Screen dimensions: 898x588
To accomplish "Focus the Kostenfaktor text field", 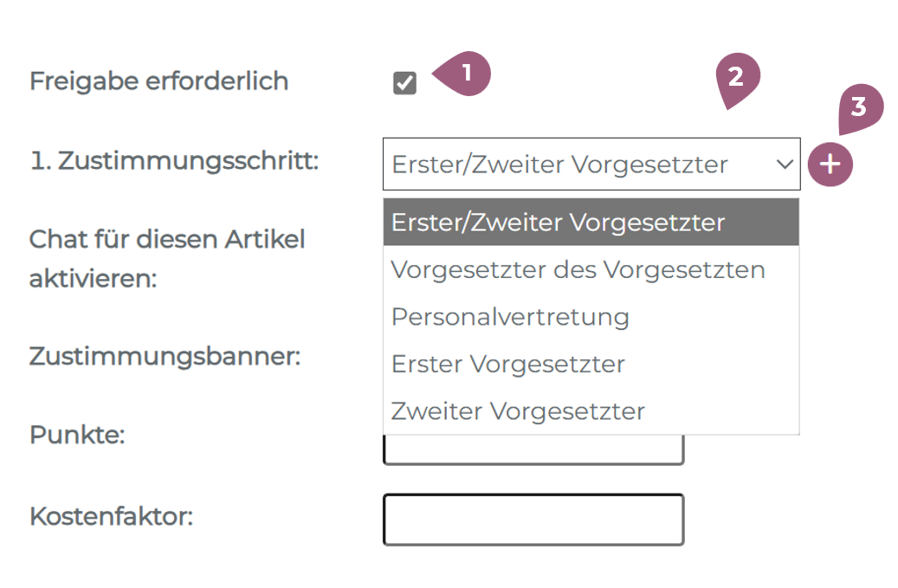I will [x=533, y=520].
